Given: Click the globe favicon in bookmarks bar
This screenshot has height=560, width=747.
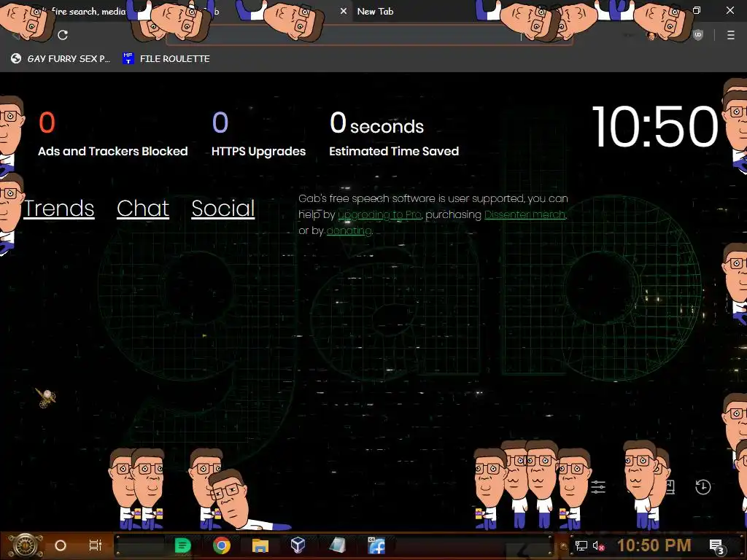Looking at the screenshot, I should tap(16, 58).
